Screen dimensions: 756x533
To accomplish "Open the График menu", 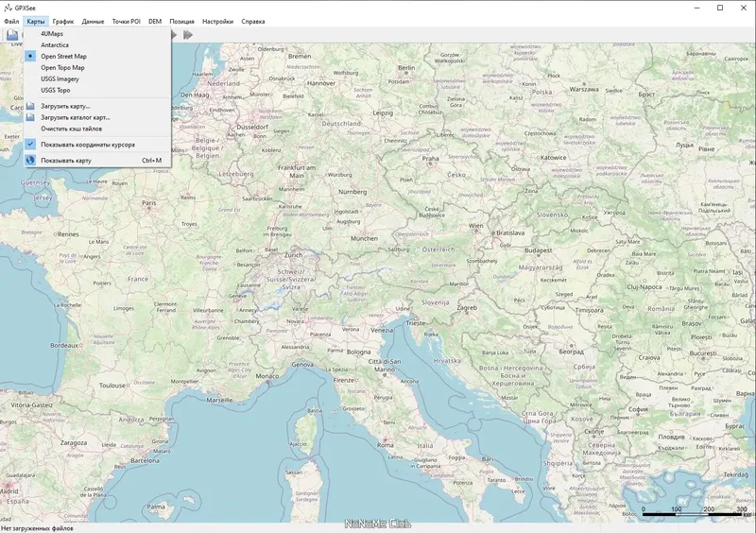I will [63, 21].
